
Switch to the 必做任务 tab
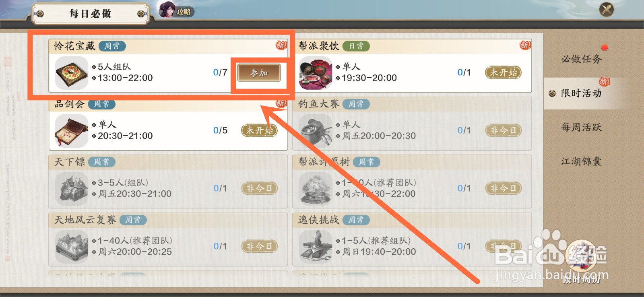click(x=581, y=59)
